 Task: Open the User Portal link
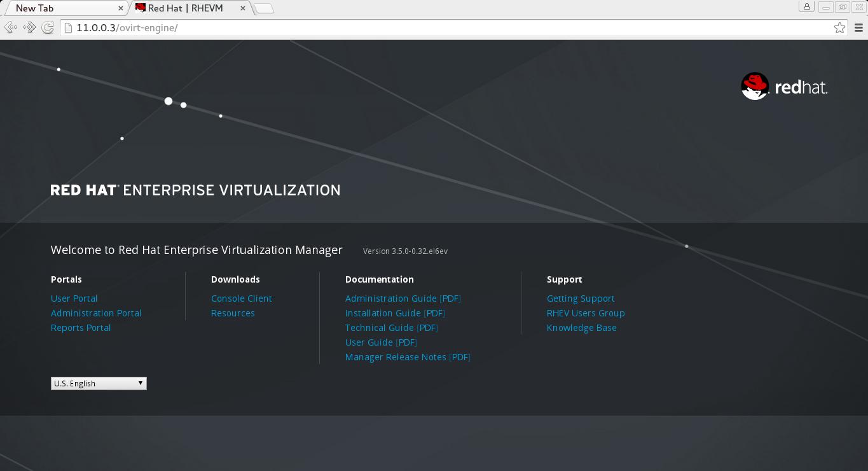coord(74,299)
